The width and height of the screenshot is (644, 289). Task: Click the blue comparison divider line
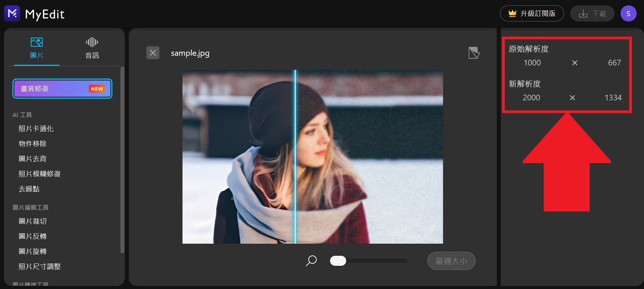click(x=295, y=157)
